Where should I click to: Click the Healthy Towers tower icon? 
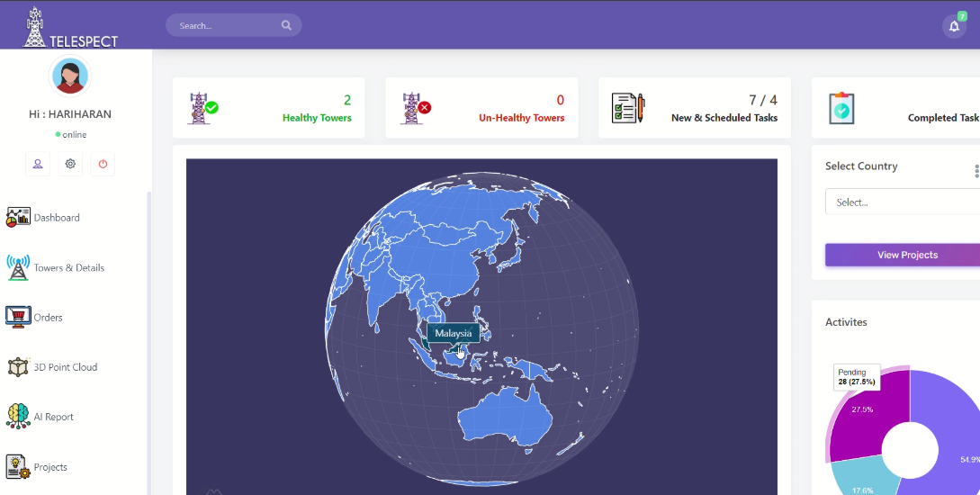[x=202, y=108]
